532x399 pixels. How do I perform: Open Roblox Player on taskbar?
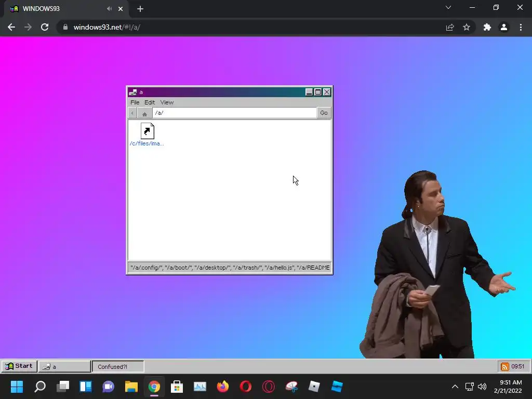click(x=314, y=387)
